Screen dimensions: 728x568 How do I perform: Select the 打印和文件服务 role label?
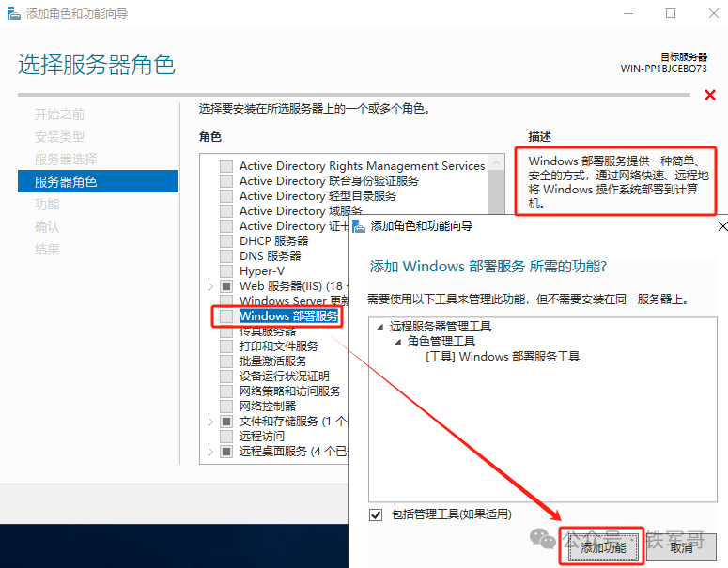pyautogui.click(x=279, y=346)
